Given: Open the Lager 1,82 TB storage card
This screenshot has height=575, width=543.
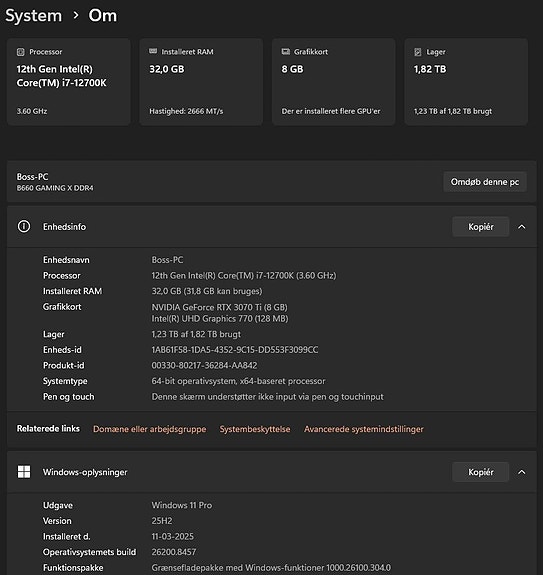Looking at the screenshot, I should pyautogui.click(x=466, y=82).
